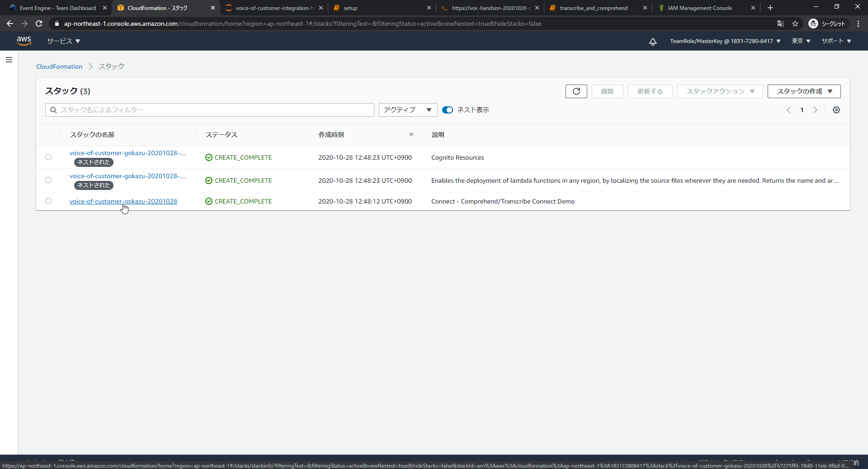Bookmark this page with star icon
Image resolution: width=868 pixels, height=469 pixels.
pos(795,24)
